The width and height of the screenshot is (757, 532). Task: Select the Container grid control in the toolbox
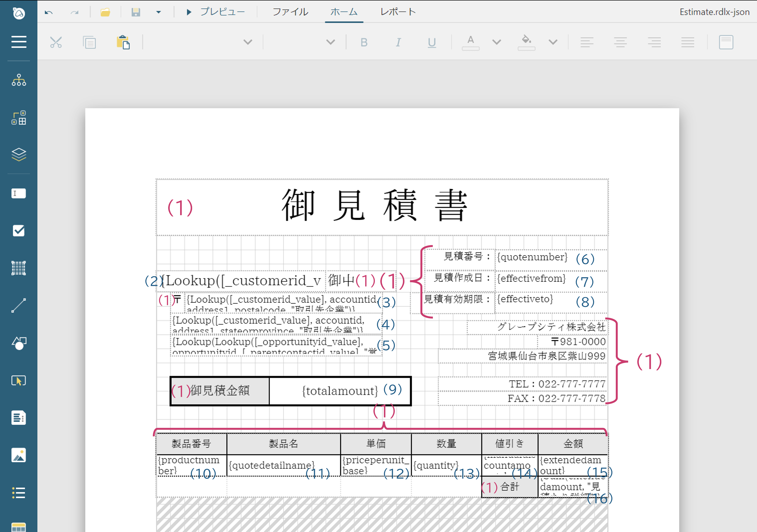click(x=19, y=268)
